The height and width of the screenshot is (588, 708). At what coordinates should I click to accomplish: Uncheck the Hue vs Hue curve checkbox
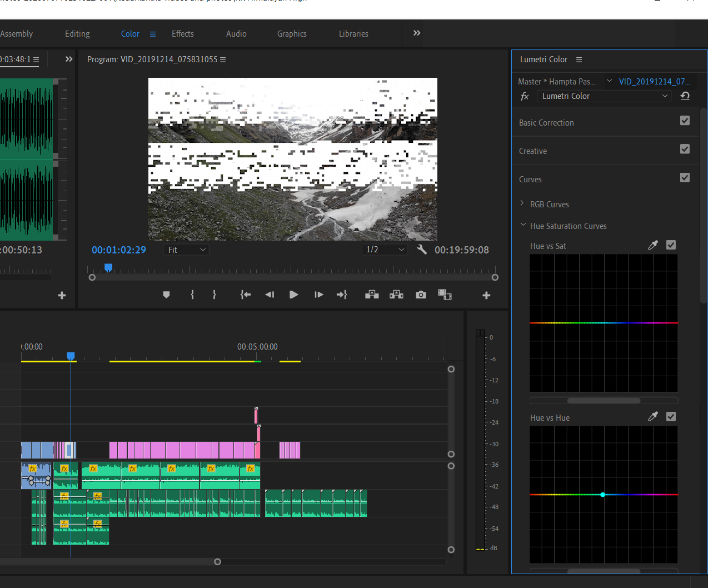pyautogui.click(x=671, y=417)
